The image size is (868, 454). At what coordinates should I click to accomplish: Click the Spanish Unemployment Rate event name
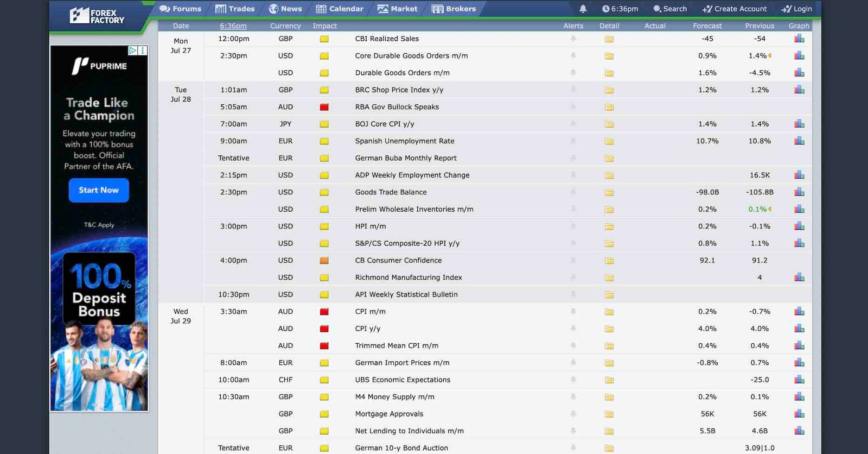405,141
